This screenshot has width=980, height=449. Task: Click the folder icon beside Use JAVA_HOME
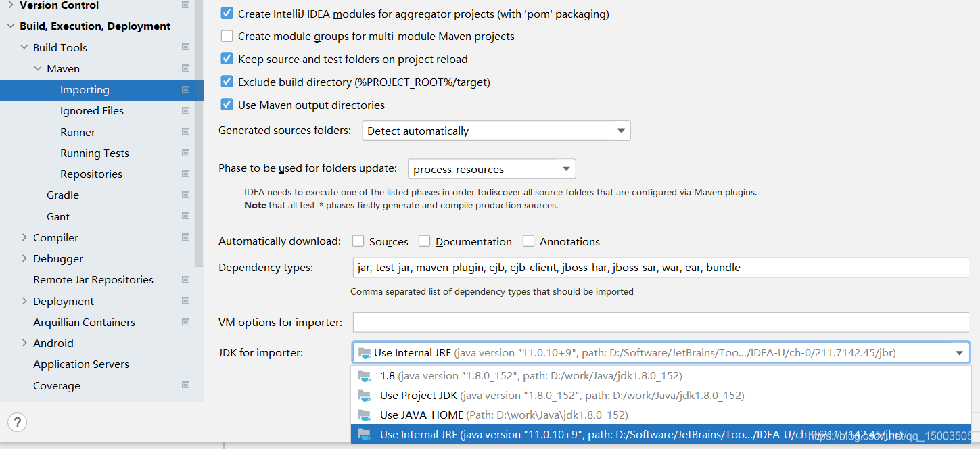pyautogui.click(x=365, y=415)
